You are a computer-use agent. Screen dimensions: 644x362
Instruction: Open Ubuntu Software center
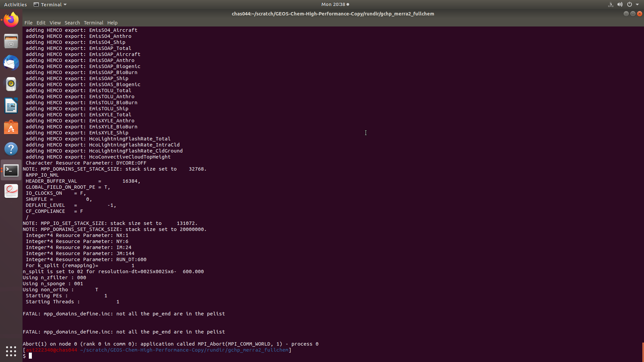coord(11,127)
